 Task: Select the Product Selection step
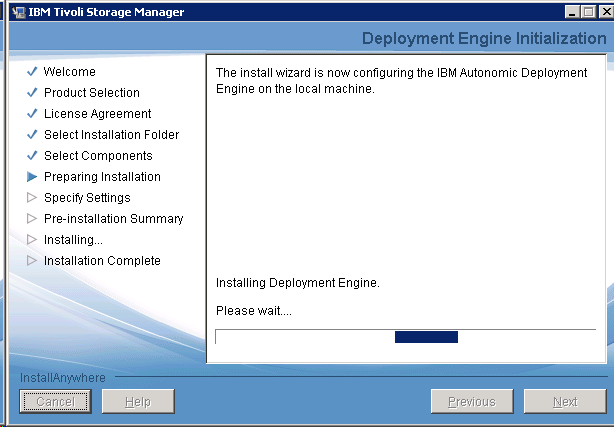click(x=91, y=93)
